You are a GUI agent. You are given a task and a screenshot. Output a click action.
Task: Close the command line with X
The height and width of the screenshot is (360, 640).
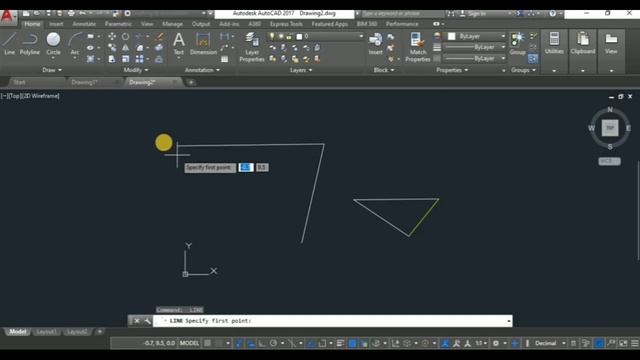(x=137, y=321)
